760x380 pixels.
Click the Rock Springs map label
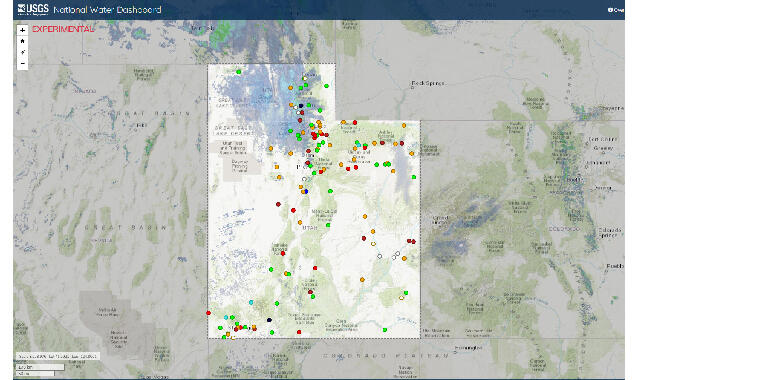pos(428,83)
